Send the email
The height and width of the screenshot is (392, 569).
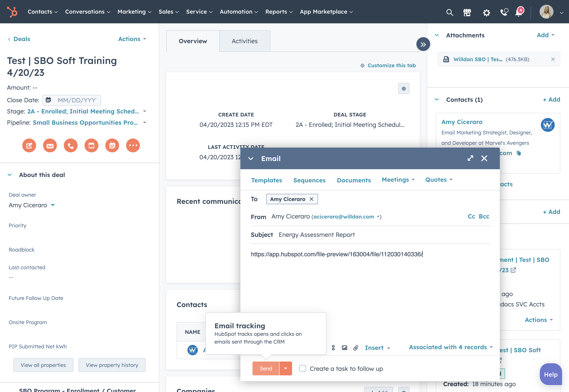tap(266, 368)
